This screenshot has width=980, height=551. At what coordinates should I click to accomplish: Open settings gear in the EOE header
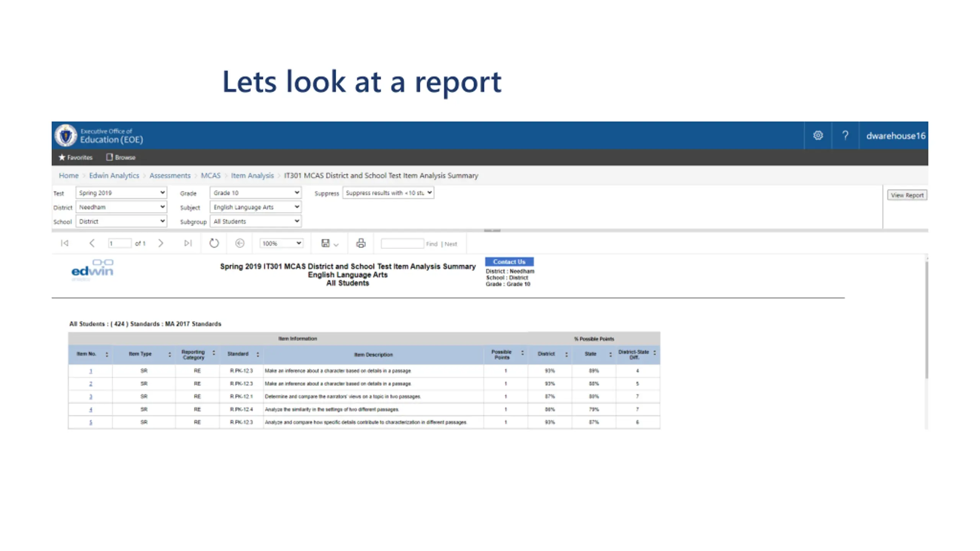818,135
